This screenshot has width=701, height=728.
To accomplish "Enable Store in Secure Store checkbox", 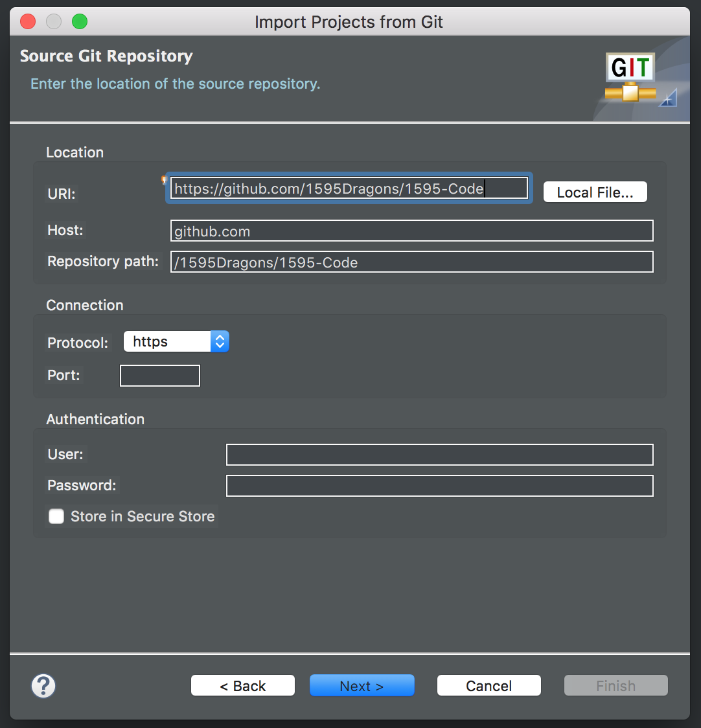I will coord(56,516).
